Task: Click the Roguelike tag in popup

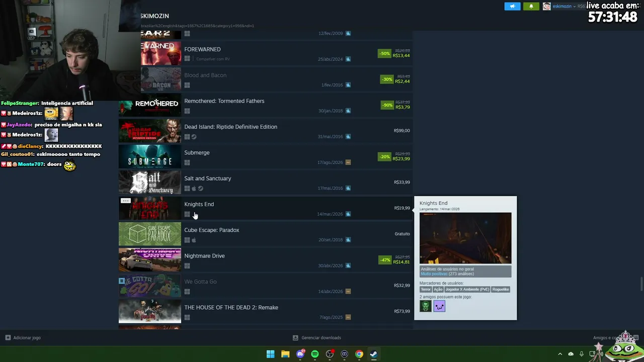Action: 501,290
